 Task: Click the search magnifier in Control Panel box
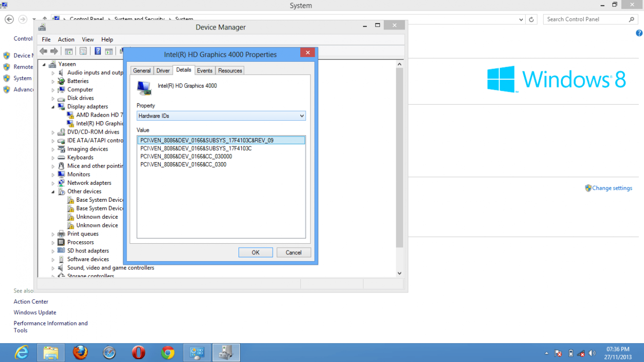(631, 19)
